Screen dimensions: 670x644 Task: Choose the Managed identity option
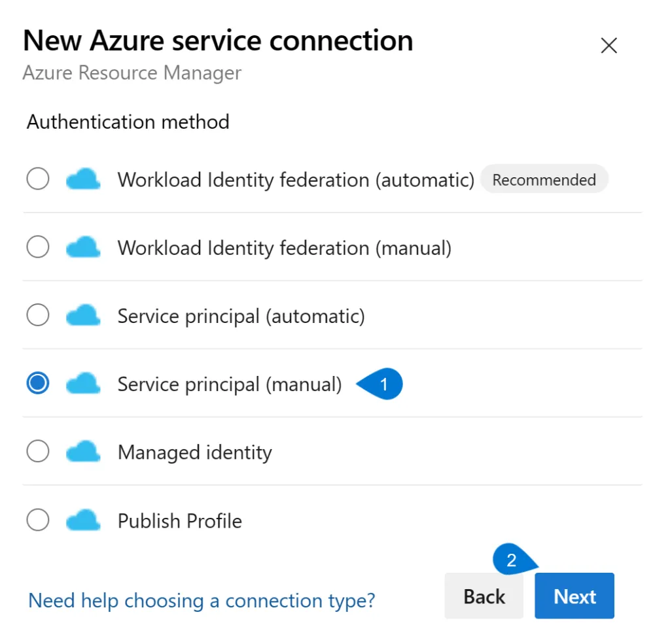coord(37,452)
